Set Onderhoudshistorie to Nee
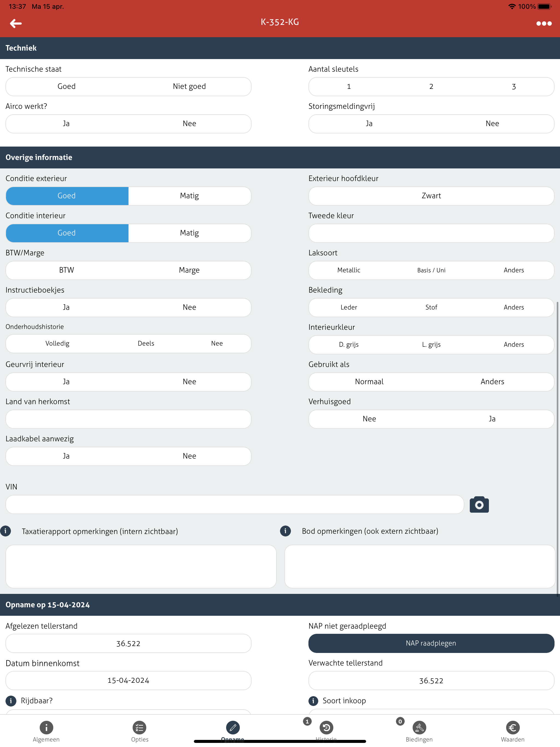The width and height of the screenshot is (560, 747). 217,343
